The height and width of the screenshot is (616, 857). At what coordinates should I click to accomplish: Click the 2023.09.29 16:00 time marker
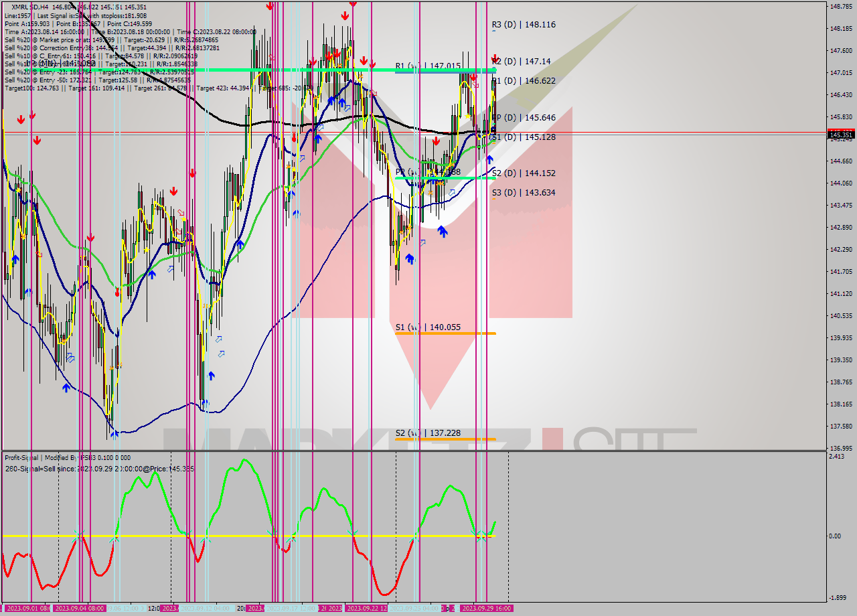tap(487, 608)
